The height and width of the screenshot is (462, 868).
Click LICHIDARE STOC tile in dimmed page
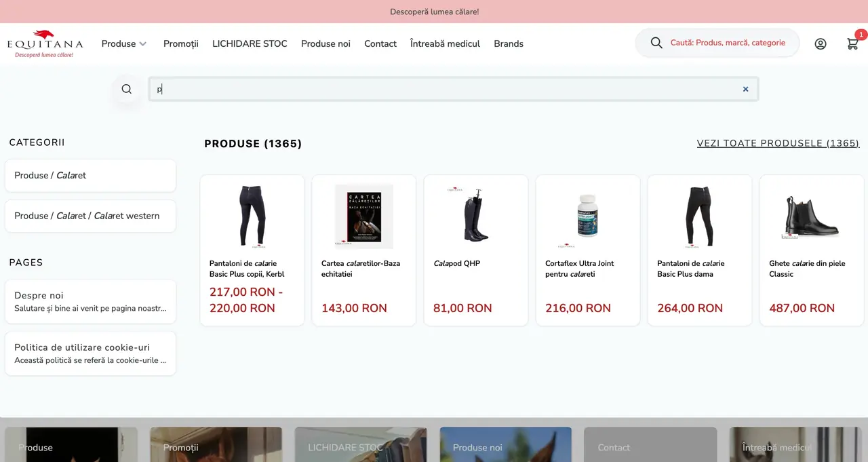point(361,444)
